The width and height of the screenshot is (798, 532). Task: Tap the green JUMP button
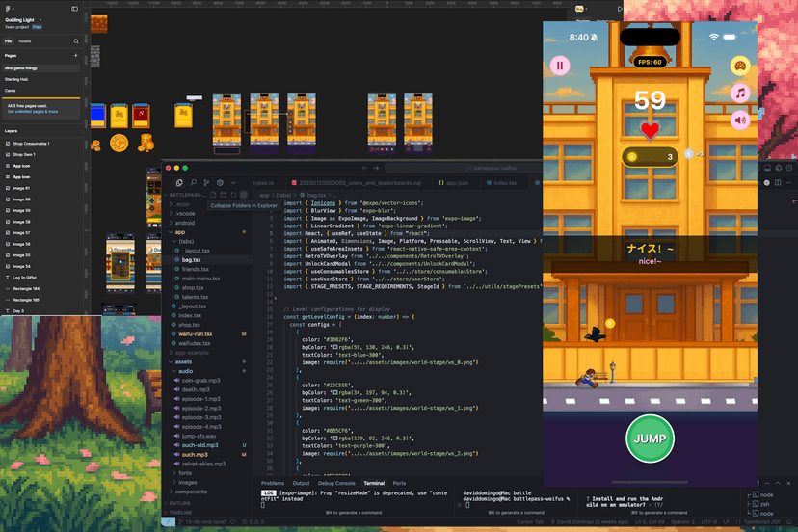click(650, 439)
